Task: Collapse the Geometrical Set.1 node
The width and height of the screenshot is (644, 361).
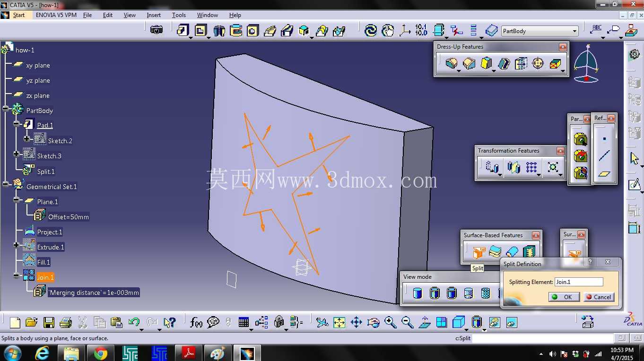Action: 6,184
